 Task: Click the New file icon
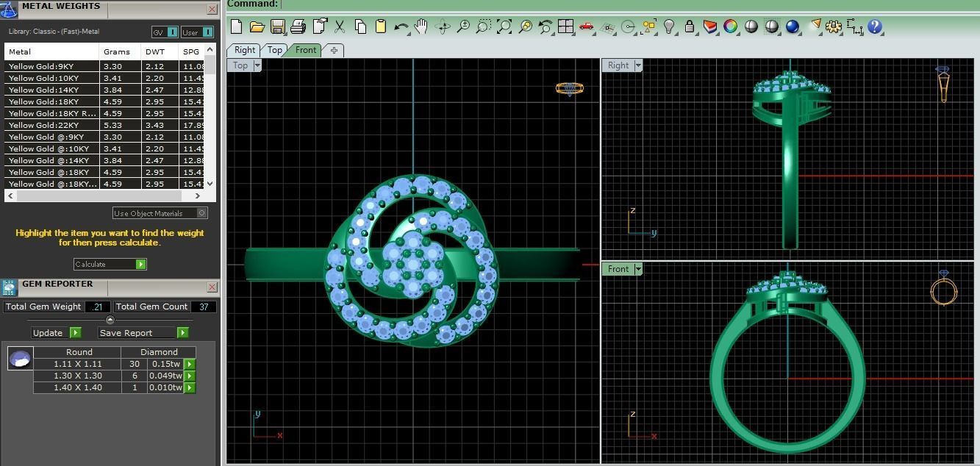236,26
